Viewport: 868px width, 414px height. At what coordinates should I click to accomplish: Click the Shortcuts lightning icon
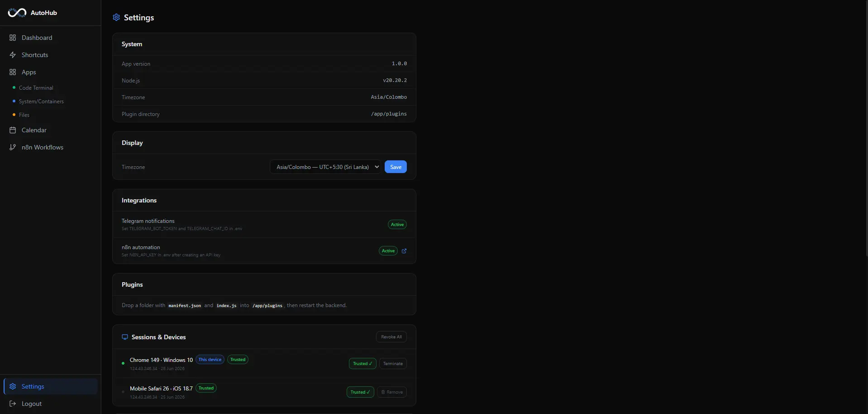(13, 55)
